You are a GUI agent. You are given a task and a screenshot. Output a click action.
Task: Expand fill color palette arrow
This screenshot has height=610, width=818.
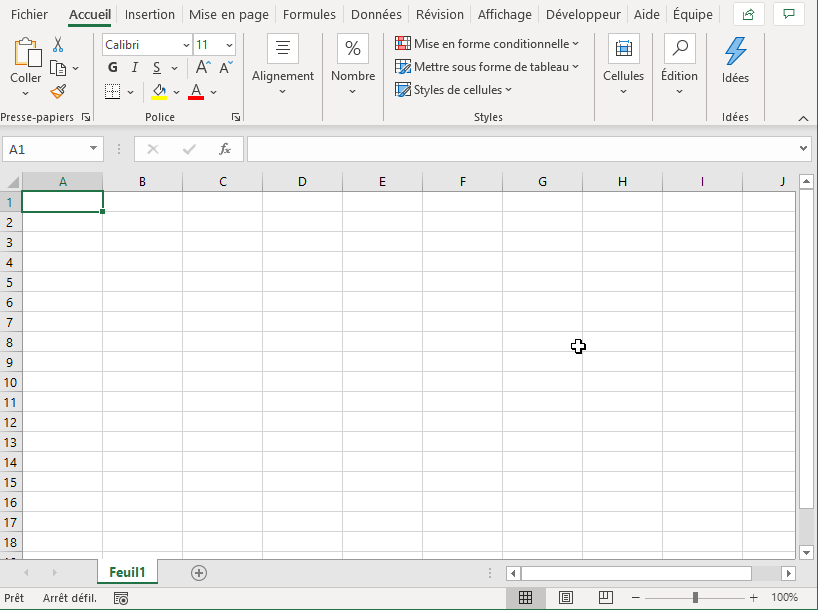(x=176, y=92)
